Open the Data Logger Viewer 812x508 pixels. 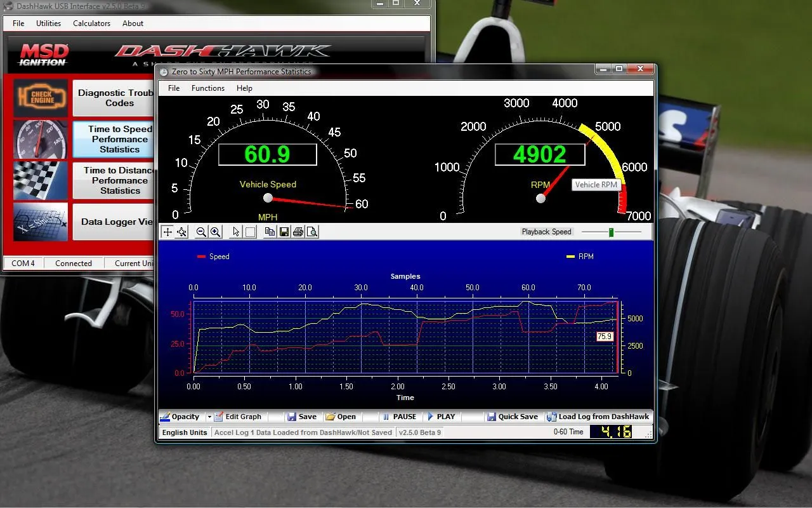click(114, 222)
